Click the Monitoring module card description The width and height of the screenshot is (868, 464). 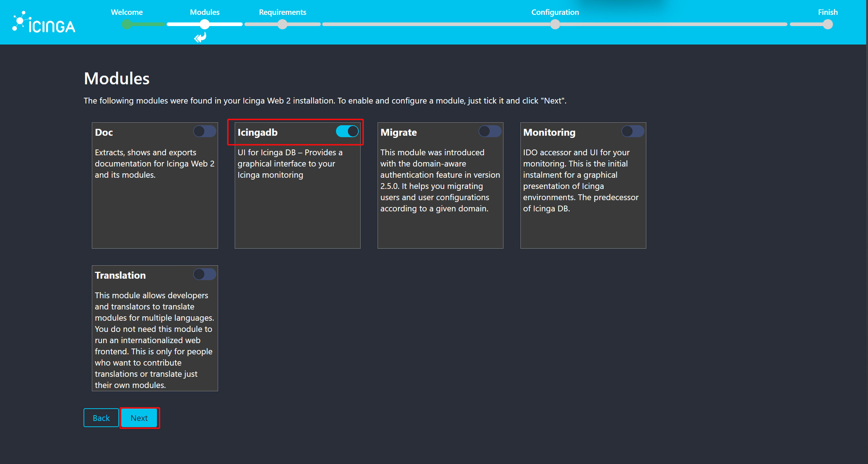pyautogui.click(x=581, y=181)
